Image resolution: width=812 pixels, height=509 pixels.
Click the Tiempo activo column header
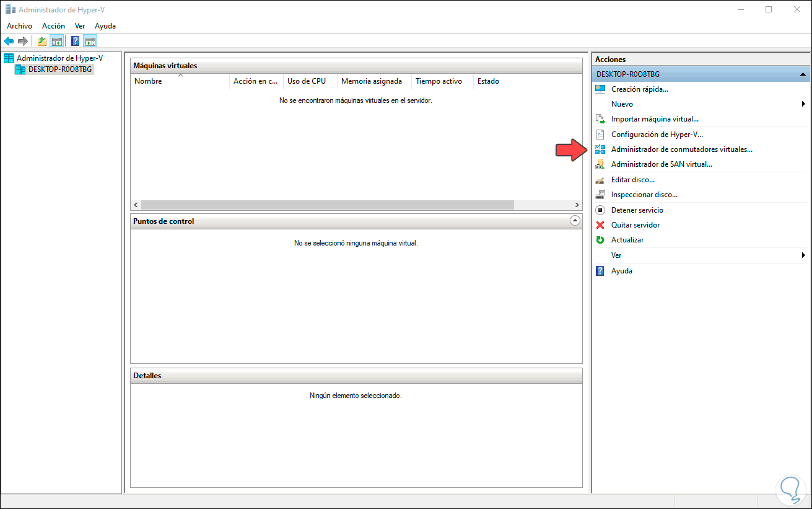pos(442,81)
